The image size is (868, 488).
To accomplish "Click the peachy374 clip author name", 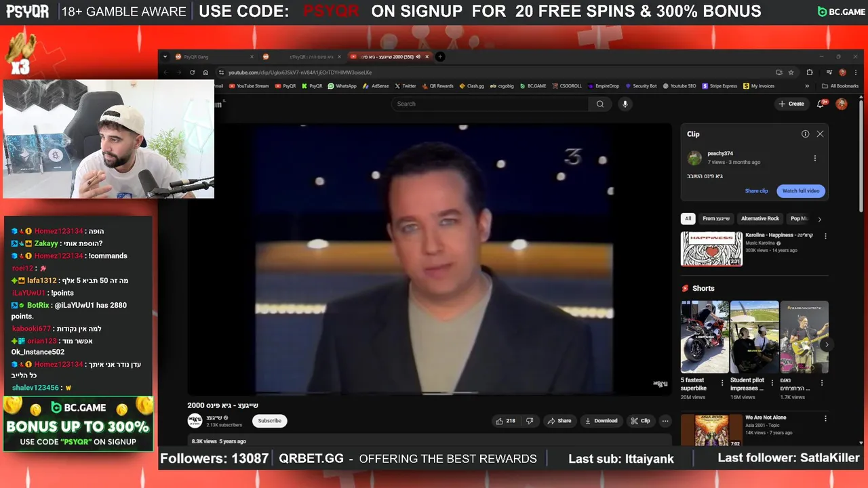I will [720, 154].
